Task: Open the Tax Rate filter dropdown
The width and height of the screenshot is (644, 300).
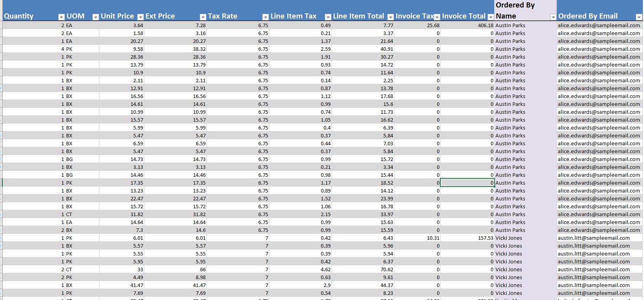Action: 265,17
